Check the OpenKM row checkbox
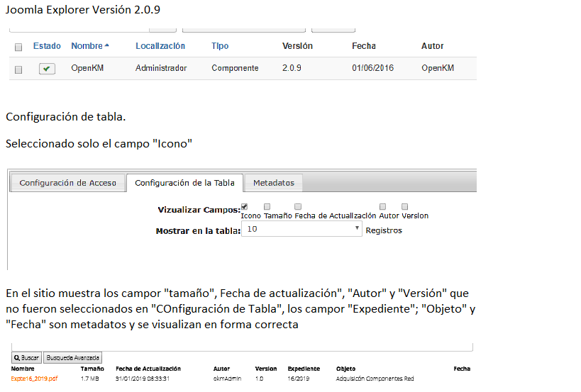This screenshot has height=392, width=581. pos(18,69)
